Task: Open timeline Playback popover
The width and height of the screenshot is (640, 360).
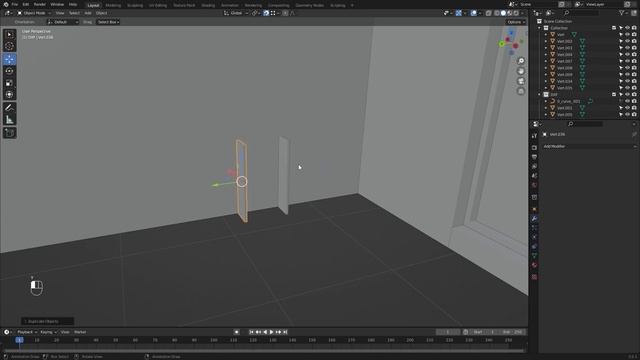Action: [x=27, y=332]
